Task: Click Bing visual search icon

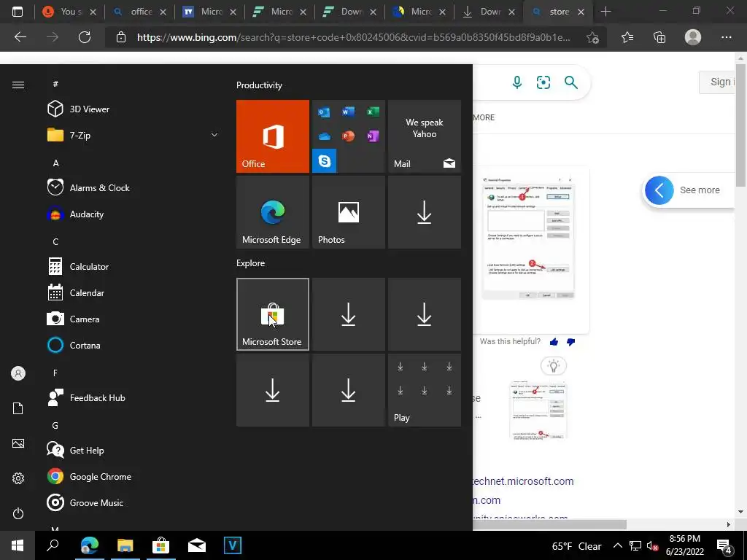Action: [543, 82]
